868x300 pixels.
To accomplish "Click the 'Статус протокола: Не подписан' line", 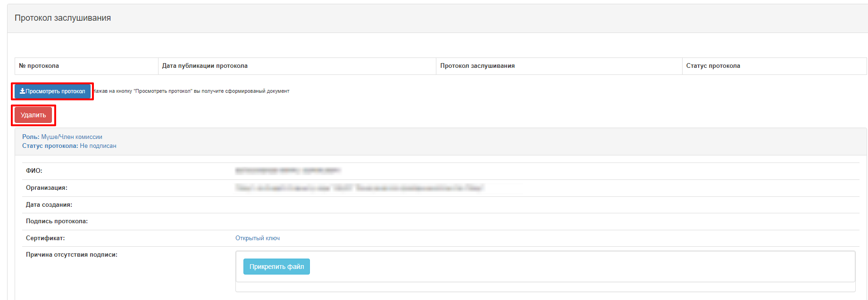I will pyautogui.click(x=69, y=146).
